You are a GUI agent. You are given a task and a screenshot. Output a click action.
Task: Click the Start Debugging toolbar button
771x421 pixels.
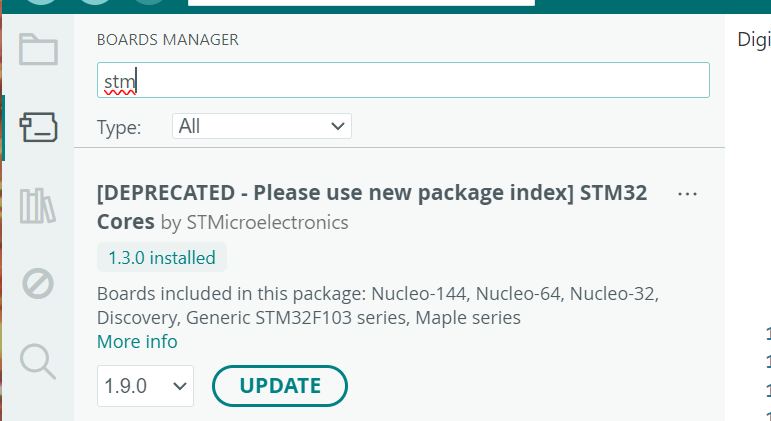148,3
